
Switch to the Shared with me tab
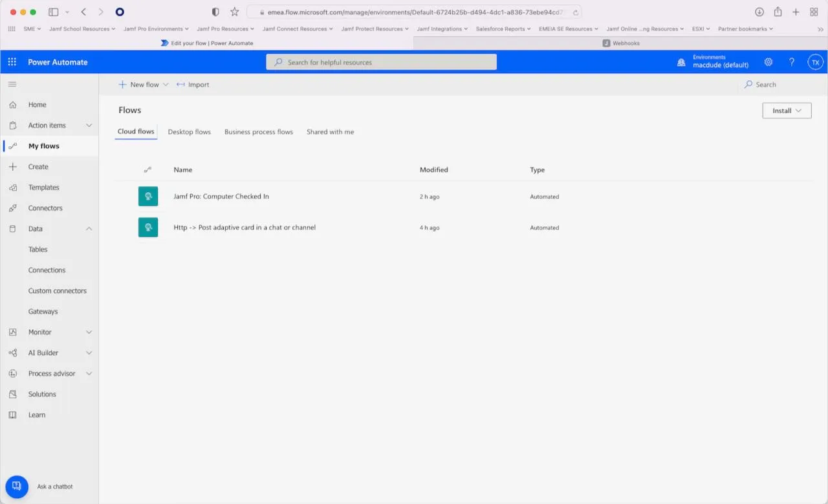point(330,131)
